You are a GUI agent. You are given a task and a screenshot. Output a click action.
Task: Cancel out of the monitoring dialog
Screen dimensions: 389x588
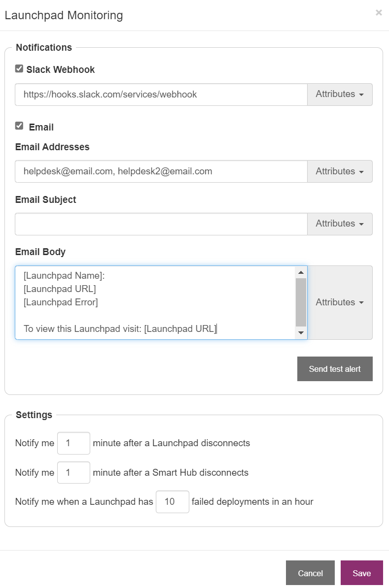point(310,573)
